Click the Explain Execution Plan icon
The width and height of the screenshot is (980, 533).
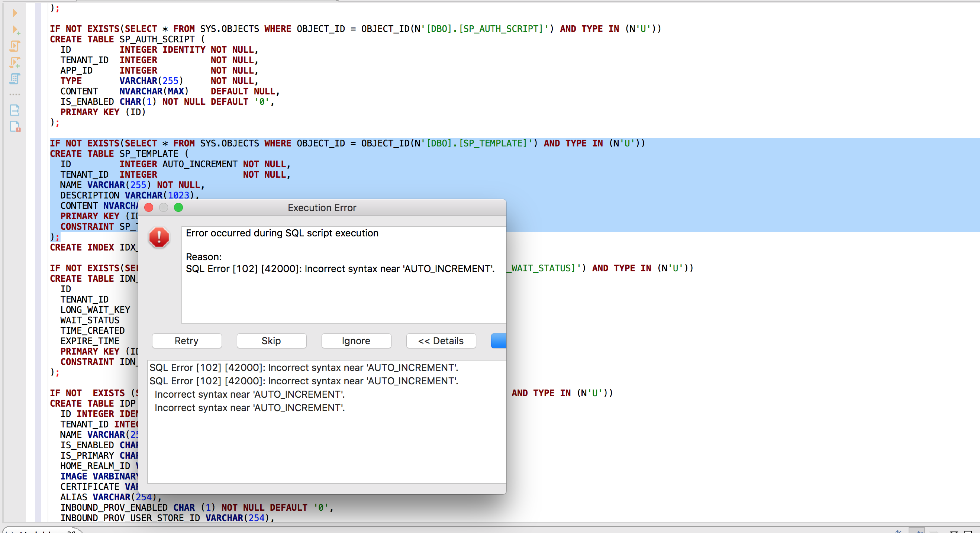(15, 79)
